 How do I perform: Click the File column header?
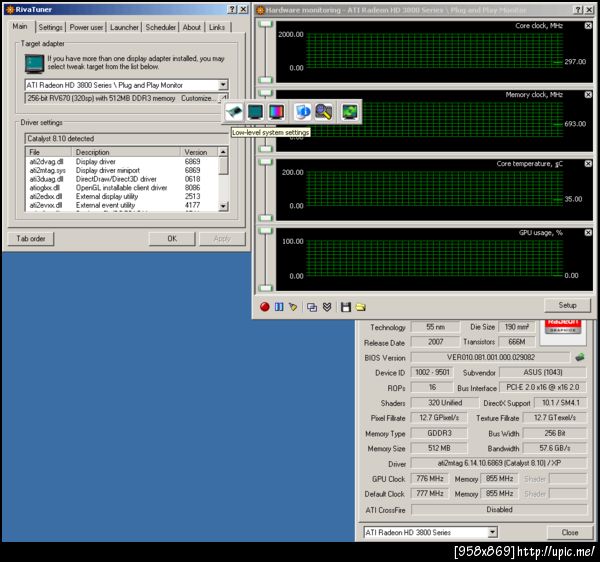(x=50, y=152)
